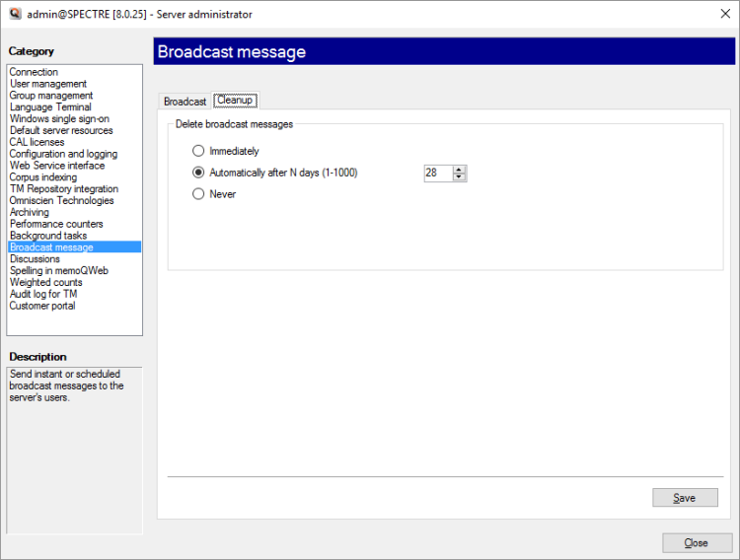This screenshot has height=560, width=740.
Task: Go to CAL licenses category
Action: click(x=37, y=142)
